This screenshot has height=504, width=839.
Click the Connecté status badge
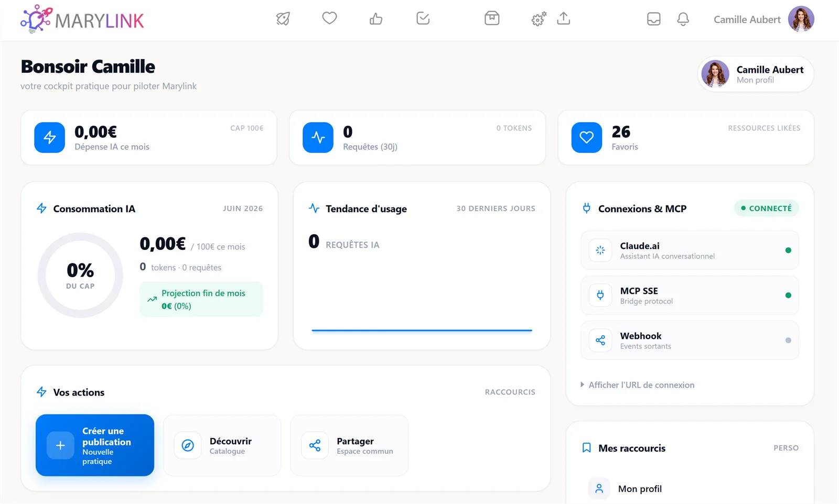tap(766, 208)
